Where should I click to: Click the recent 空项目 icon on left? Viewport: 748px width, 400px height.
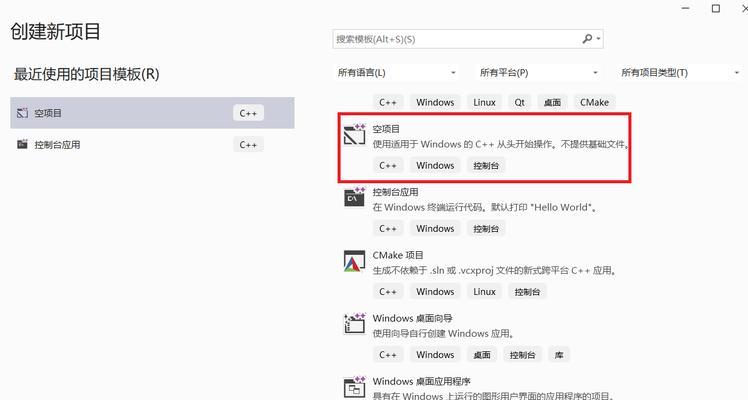(22, 113)
